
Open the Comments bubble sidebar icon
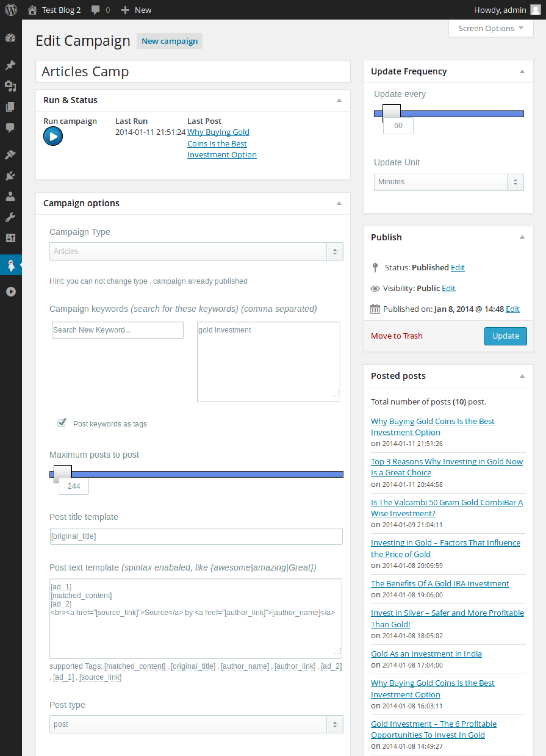11,127
